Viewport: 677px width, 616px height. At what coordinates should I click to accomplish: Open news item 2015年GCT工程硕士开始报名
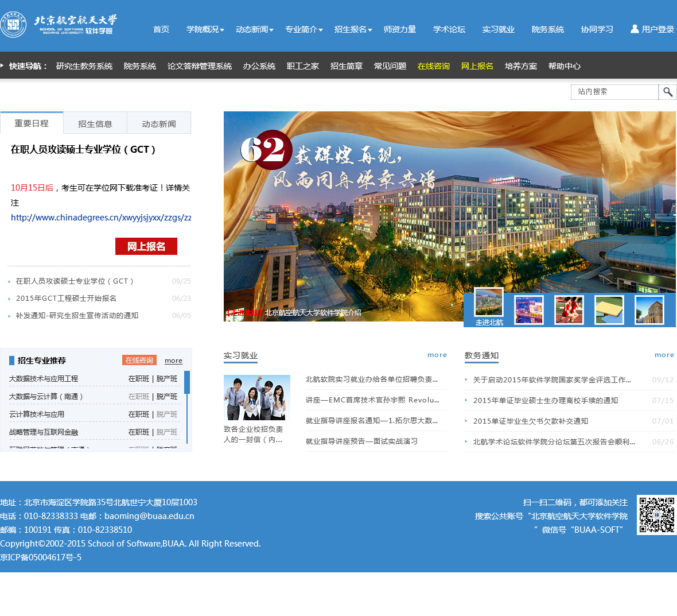click(x=66, y=299)
